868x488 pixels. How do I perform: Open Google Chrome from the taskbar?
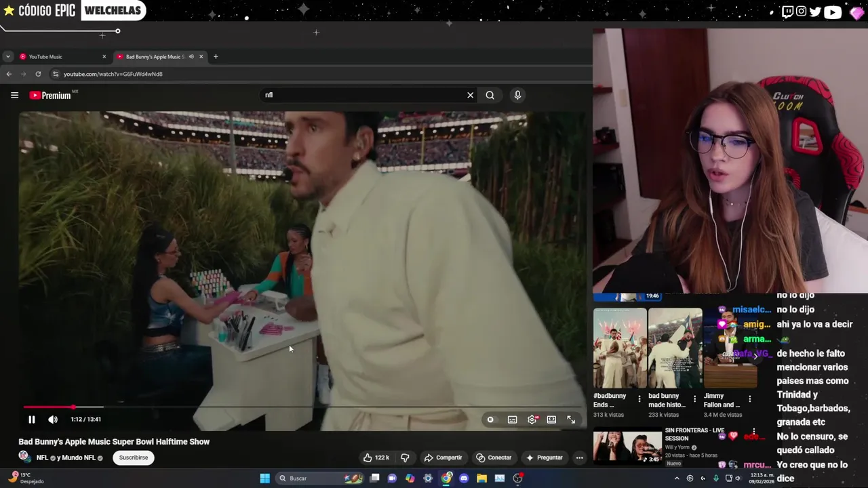point(446,479)
